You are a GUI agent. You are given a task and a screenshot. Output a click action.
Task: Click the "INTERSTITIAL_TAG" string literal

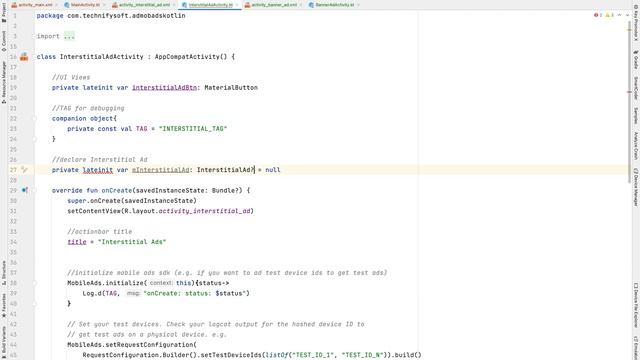point(193,129)
